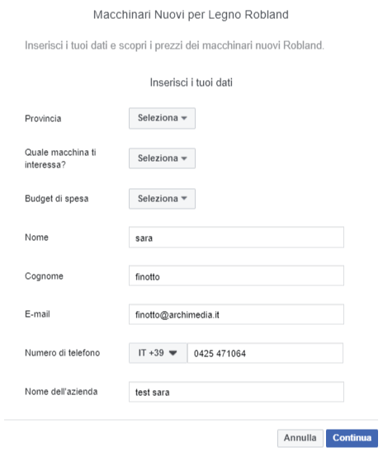Click the Annulla button

click(300, 438)
